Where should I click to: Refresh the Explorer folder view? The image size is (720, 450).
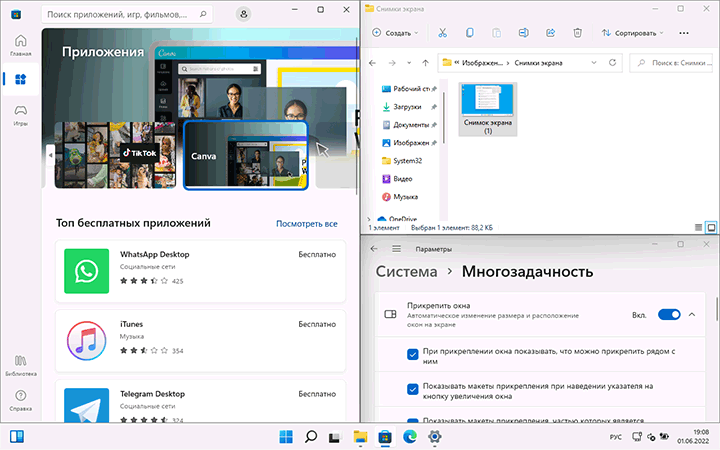pyautogui.click(x=612, y=62)
